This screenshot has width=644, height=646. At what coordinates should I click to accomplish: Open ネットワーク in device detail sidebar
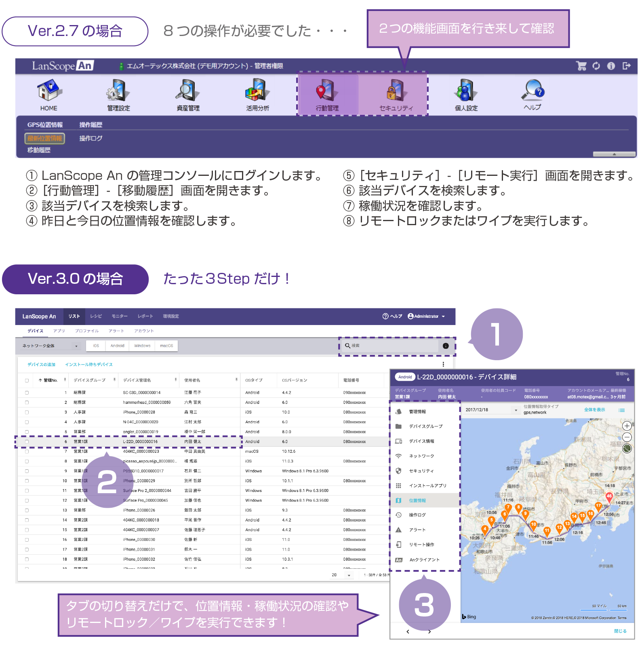tap(426, 456)
